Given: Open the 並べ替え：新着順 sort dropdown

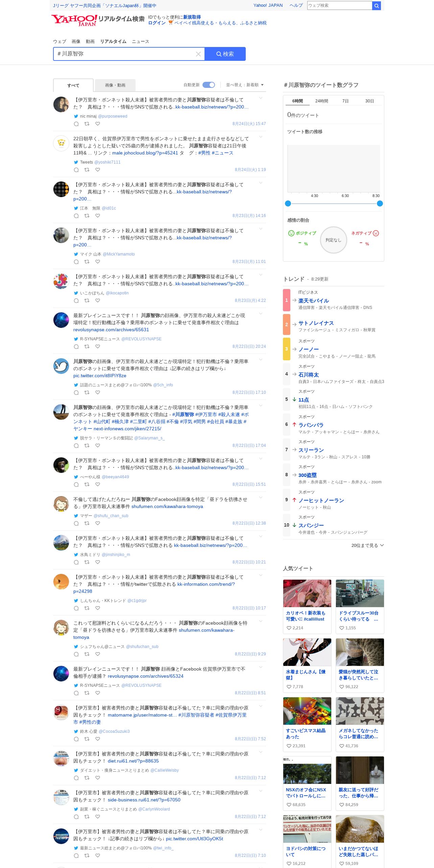Looking at the screenshot, I should pyautogui.click(x=245, y=85).
